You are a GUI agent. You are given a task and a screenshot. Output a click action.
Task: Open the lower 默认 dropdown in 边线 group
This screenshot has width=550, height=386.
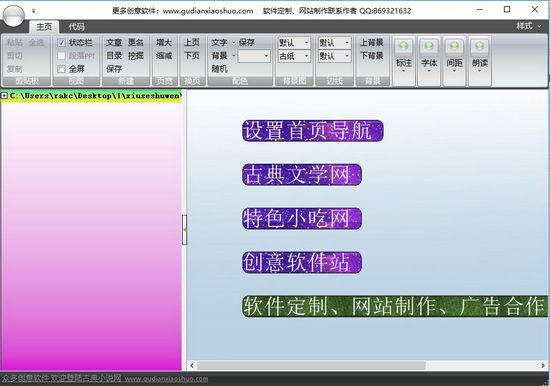pos(334,56)
